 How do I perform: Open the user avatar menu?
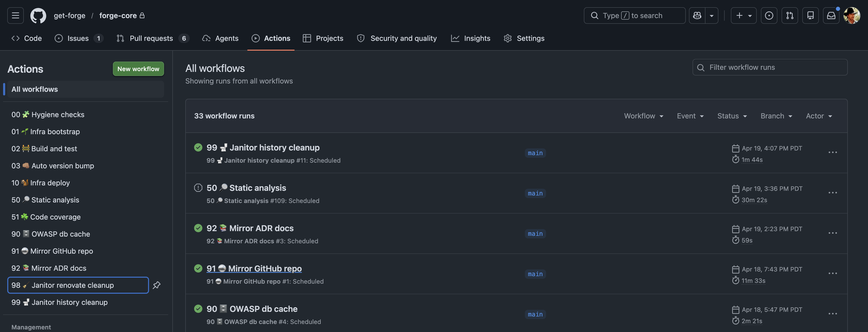(851, 16)
